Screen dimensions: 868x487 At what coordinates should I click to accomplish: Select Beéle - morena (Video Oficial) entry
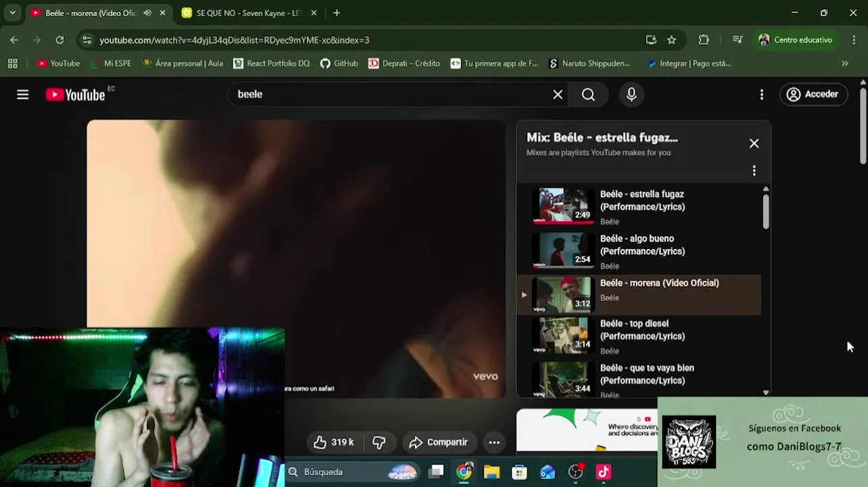[x=639, y=294]
